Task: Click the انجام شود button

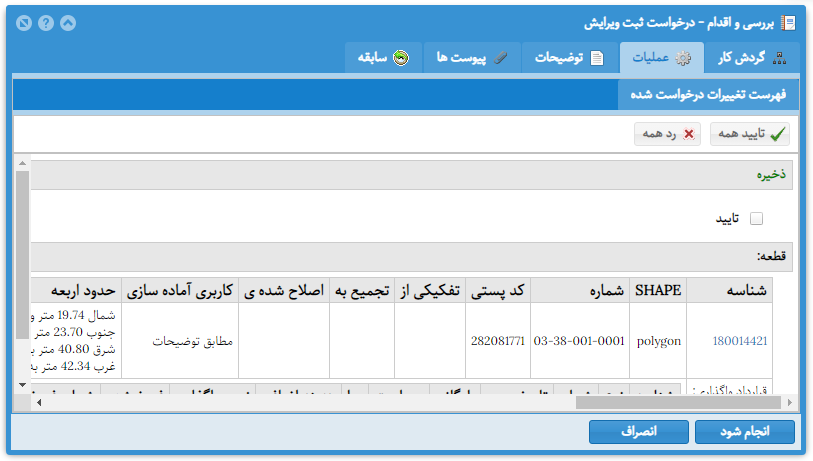Action: tap(745, 431)
